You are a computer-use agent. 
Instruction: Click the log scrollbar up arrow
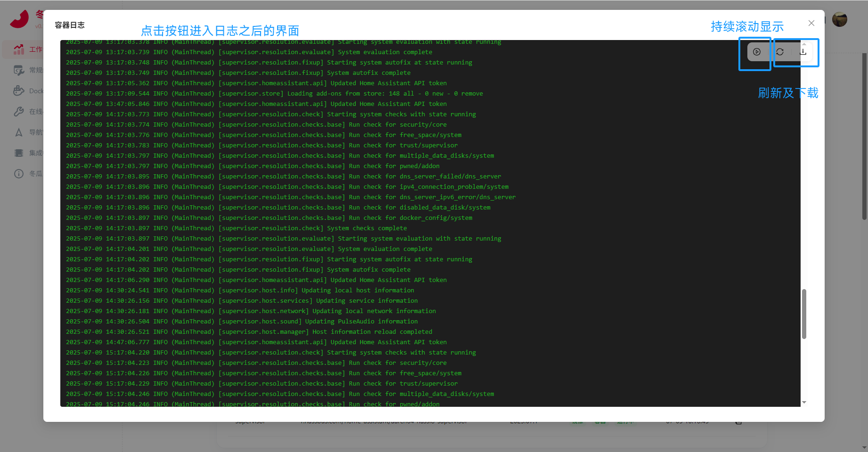tap(804, 44)
